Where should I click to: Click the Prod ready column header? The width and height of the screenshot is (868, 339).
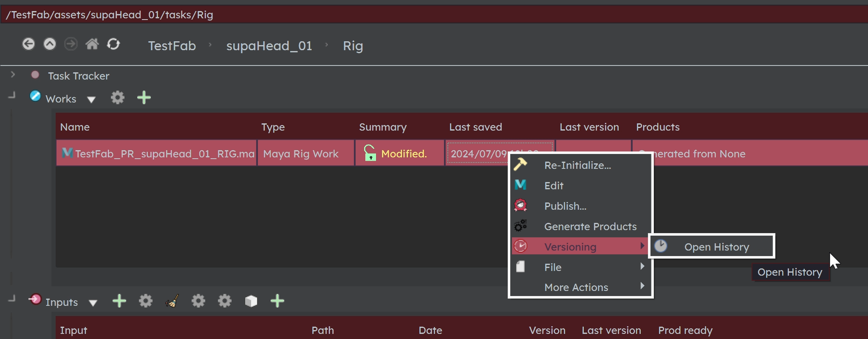coord(685,330)
